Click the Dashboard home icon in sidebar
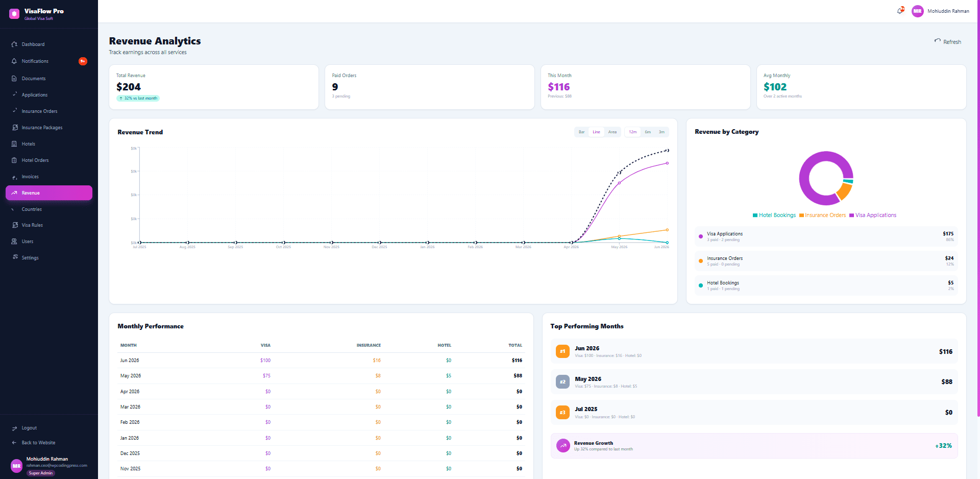This screenshot has width=980, height=479. click(14, 44)
